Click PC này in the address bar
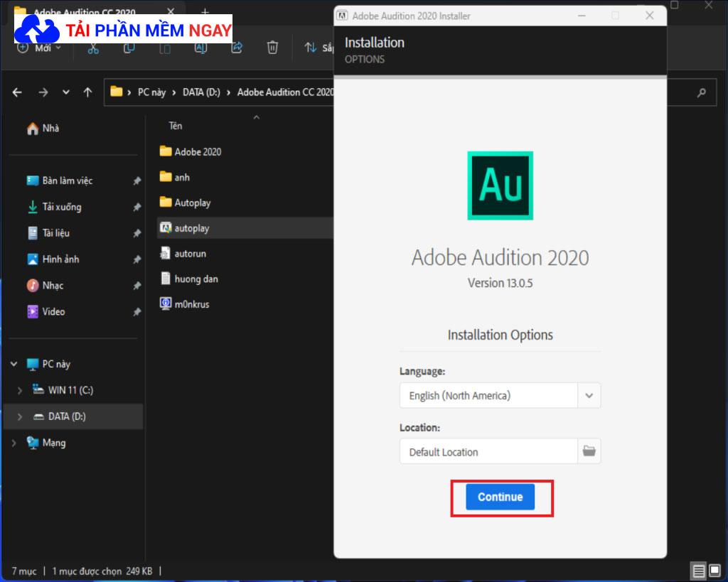This screenshot has height=582, width=728. (151, 92)
